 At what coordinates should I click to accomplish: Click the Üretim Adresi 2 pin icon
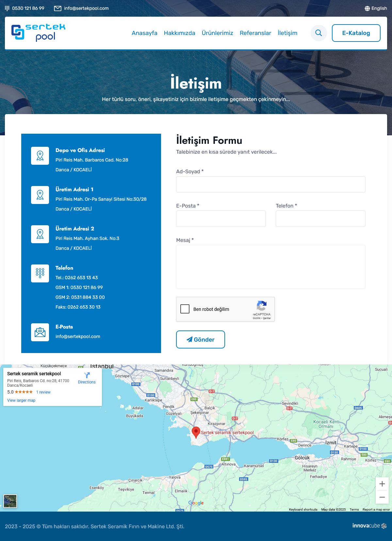40,234
